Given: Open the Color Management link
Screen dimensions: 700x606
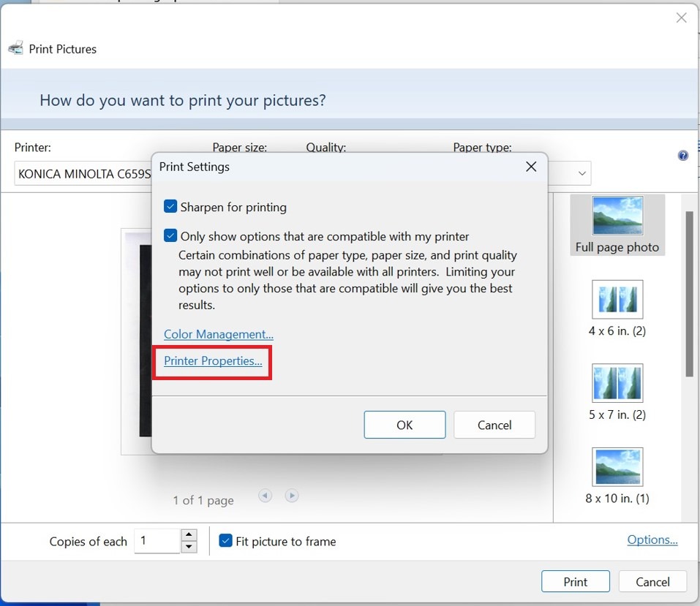Looking at the screenshot, I should [x=218, y=334].
